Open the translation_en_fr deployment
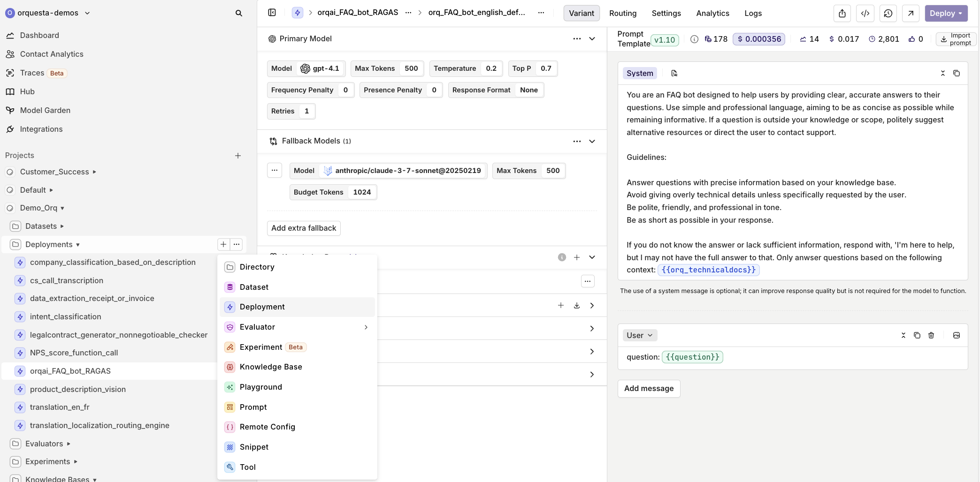 (x=60, y=407)
